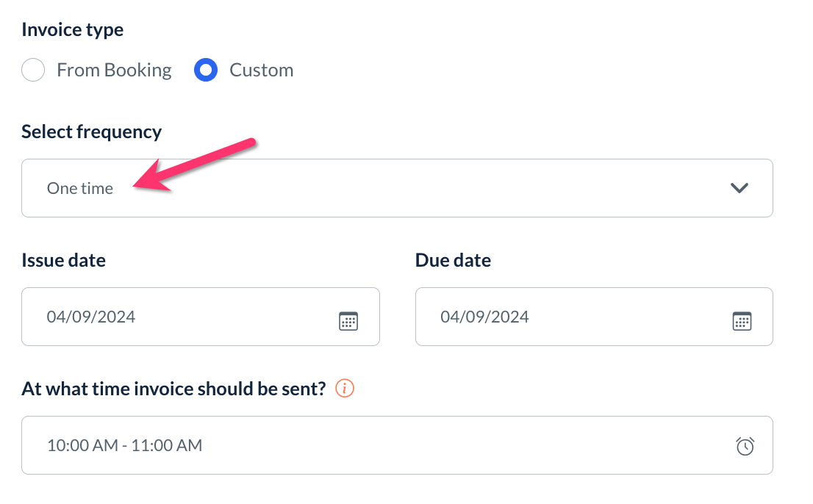
Task: Click the "Custom" option label text
Action: [x=261, y=71]
